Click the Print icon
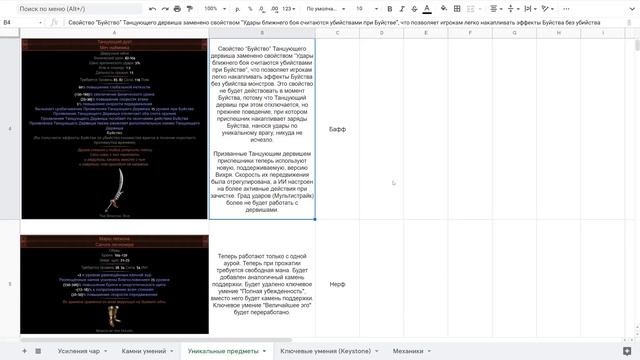The image size is (640, 360). click(x=177, y=9)
